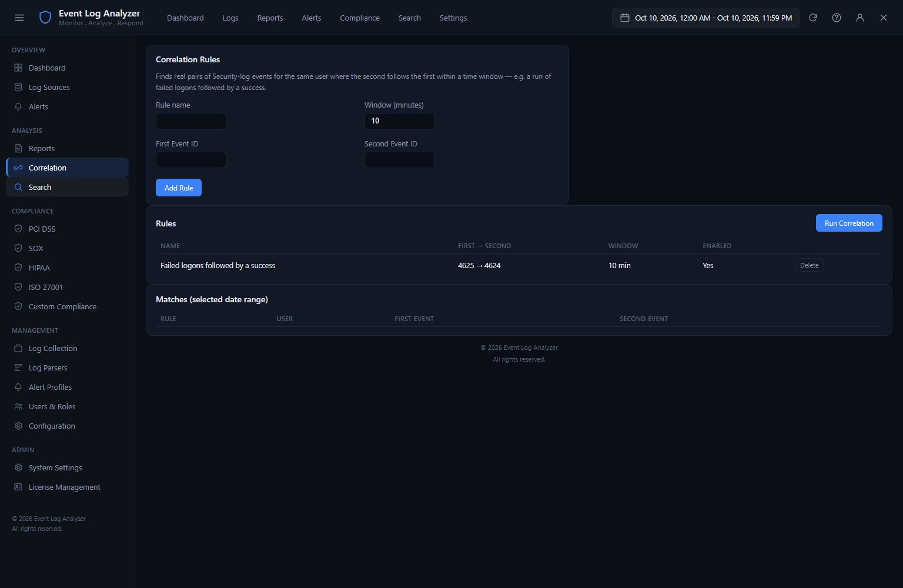Open SOX compliance in the sidebar
Viewport: 903px width, 588px height.
[x=67, y=248]
